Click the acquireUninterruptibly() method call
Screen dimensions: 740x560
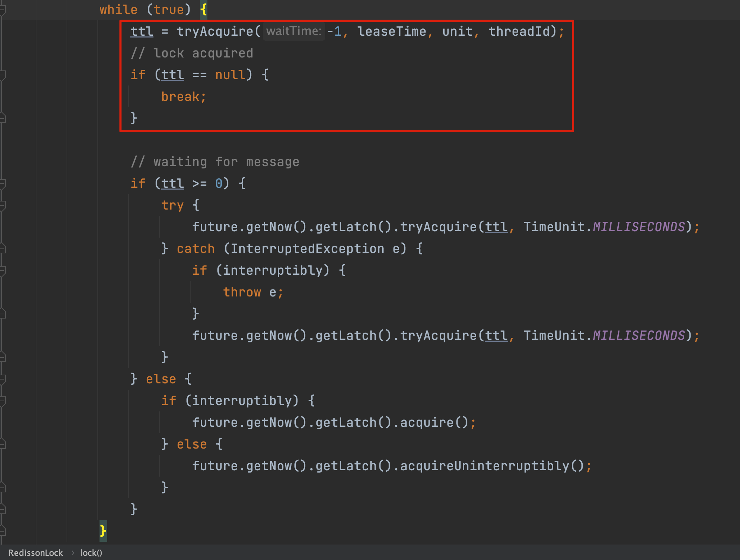pos(492,466)
